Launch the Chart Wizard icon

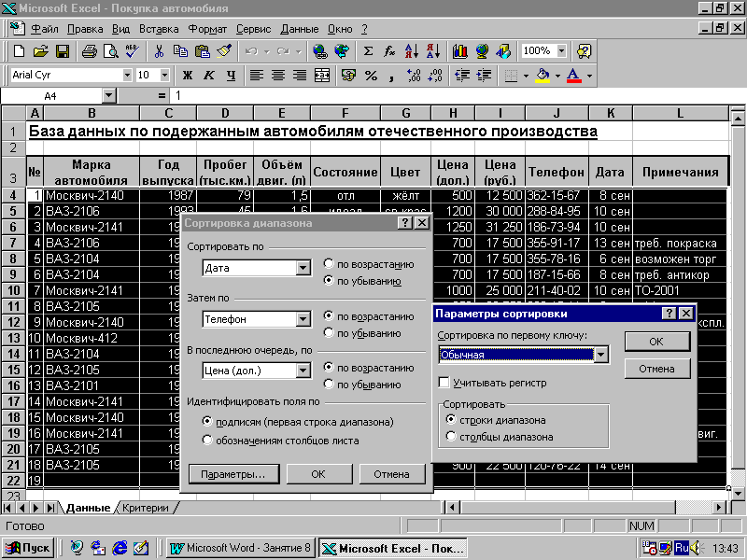[459, 51]
